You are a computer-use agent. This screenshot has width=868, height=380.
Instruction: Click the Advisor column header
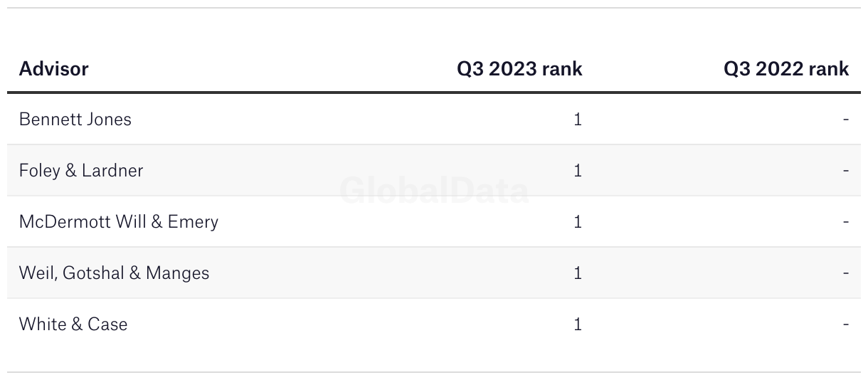[54, 69]
